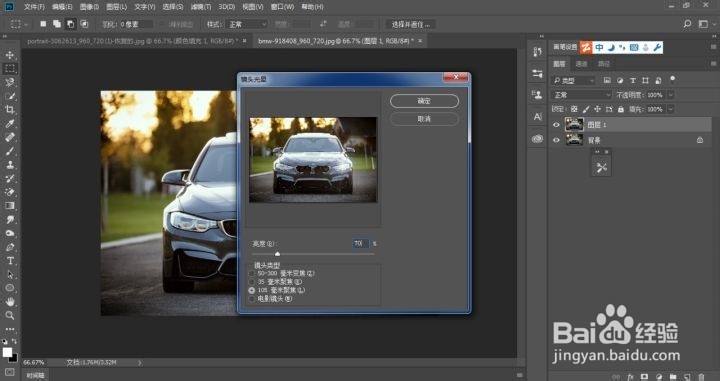Screen dimensions: 720x381
Task: Open the layer blend mode 正常 dropdown
Action: pos(581,95)
